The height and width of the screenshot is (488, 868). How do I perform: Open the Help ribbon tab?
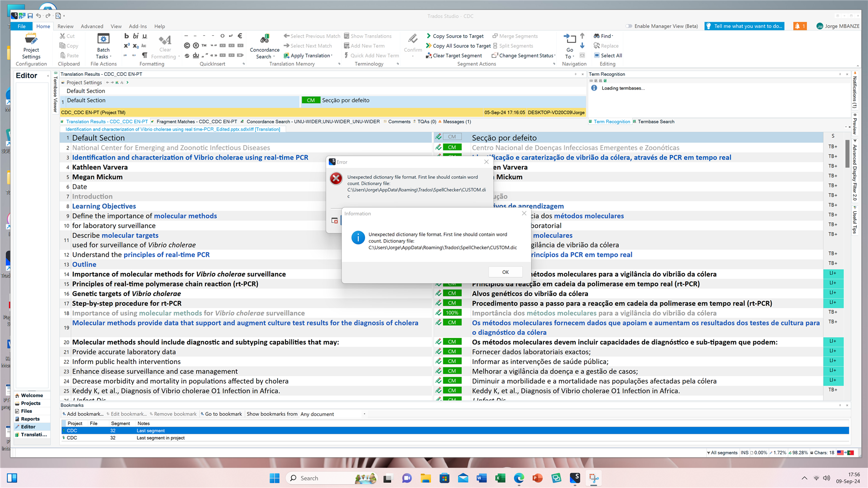(160, 26)
